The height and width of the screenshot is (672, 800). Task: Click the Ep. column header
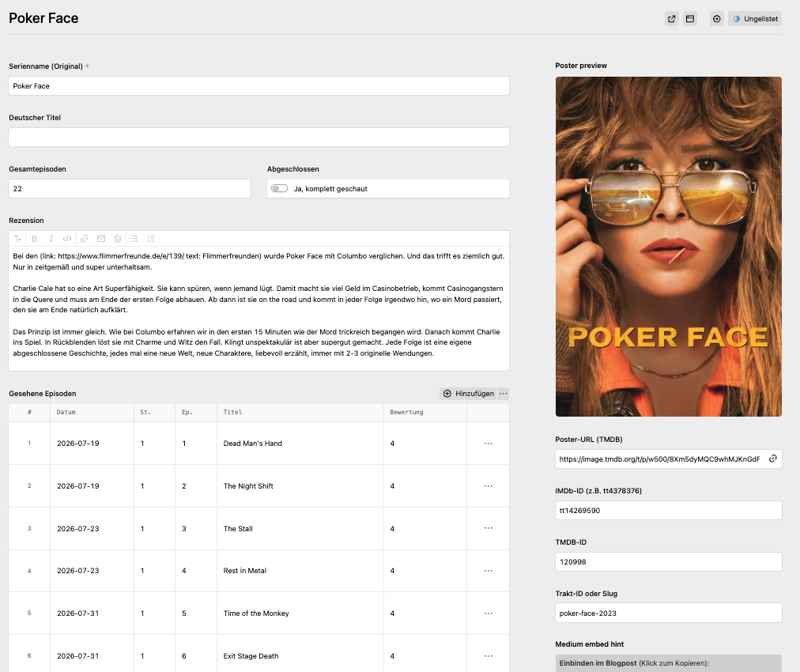196,412
